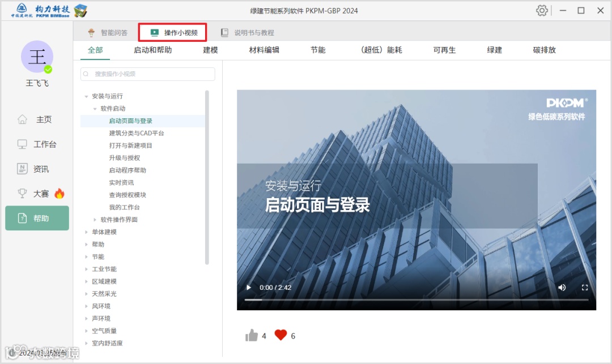
Task: Click the username 王飞飞
Action: click(37, 83)
